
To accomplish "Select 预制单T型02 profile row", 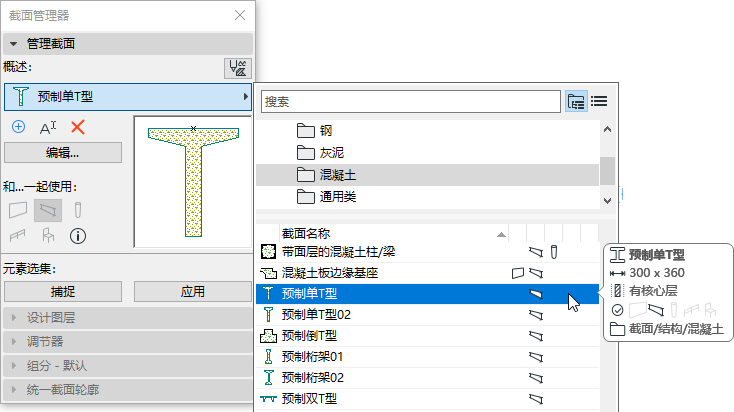I will 427,315.
